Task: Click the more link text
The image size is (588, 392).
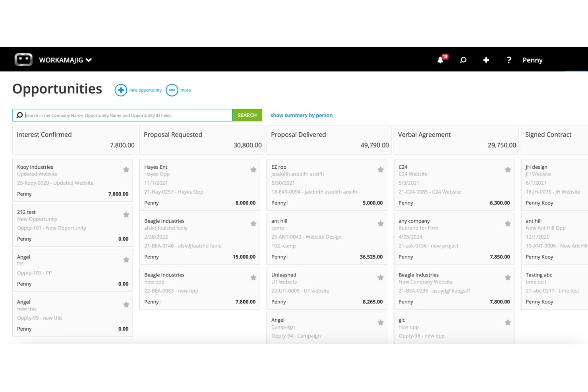Action: pyautogui.click(x=186, y=90)
